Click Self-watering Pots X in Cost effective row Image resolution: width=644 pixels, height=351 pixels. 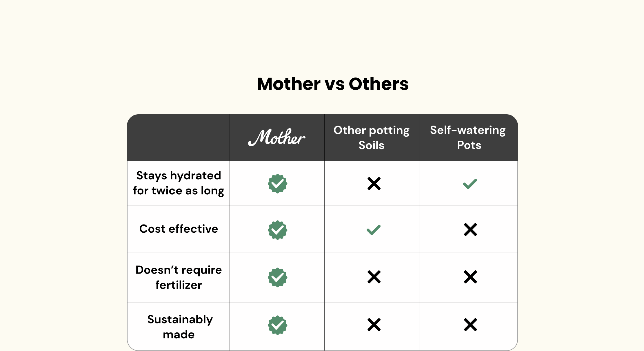click(470, 229)
